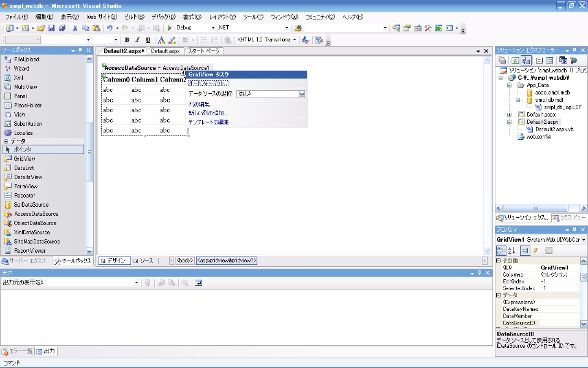Open the XHTML 1.0 Transitional dropdown

pyautogui.click(x=295, y=40)
